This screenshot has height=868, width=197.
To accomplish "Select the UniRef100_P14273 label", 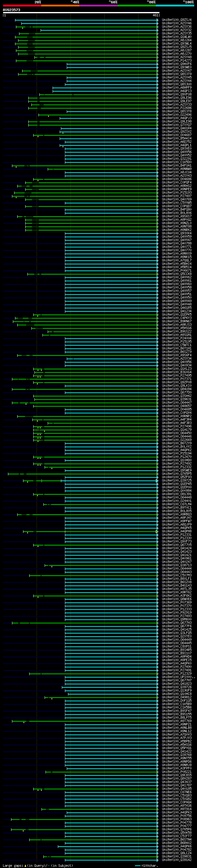I will [x=176, y=61].
